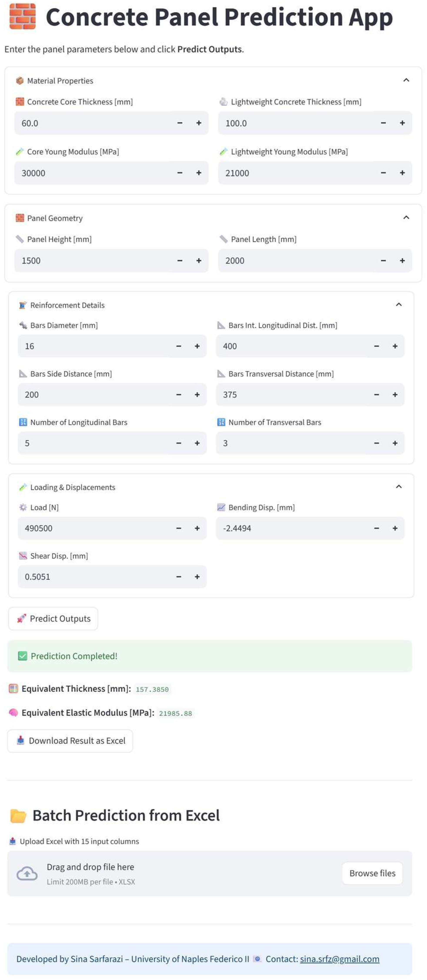Decrease Shear Disp. with minus icon
Image resolution: width=427 pixels, height=980 pixels.
pos(178,577)
